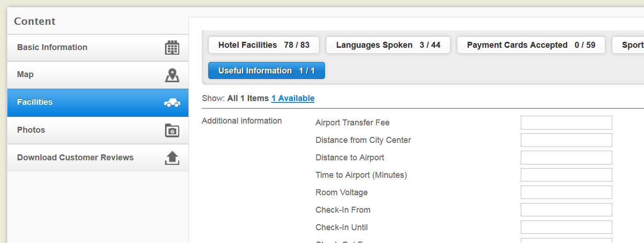Click the Check-In Until field
This screenshot has height=243, width=644.
pos(566,227)
